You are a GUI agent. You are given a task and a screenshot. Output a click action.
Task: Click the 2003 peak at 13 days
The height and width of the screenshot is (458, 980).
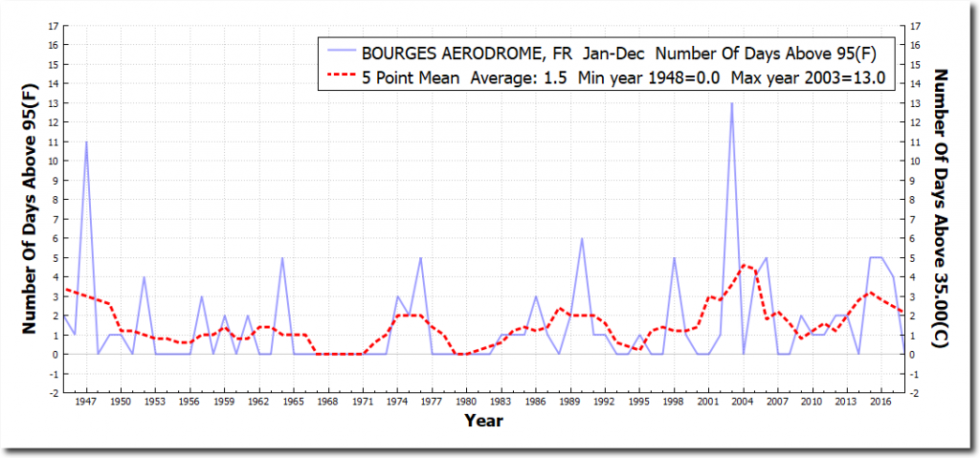[732, 103]
